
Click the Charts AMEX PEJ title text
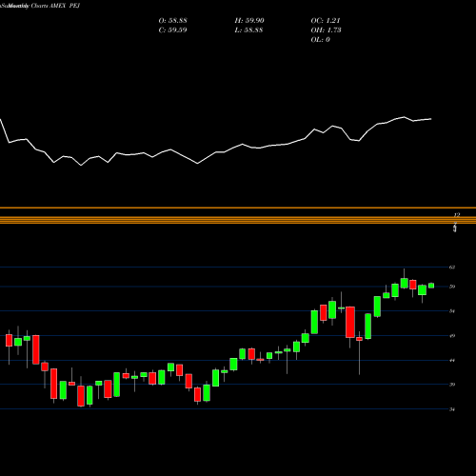pos(55,6)
